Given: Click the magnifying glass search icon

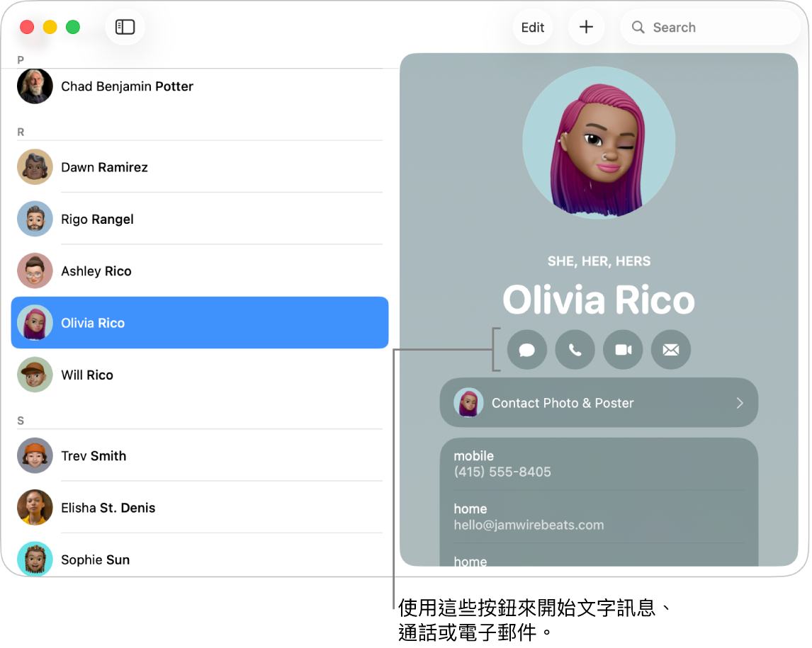Looking at the screenshot, I should tap(639, 28).
